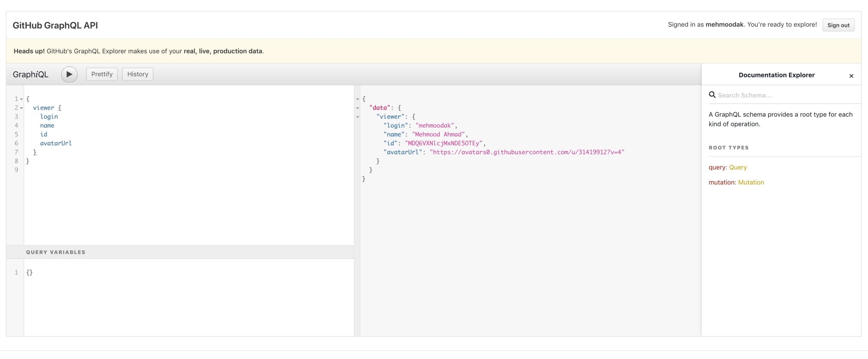This screenshot has width=868, height=359.
Task: Click the Prettify button
Action: point(102,74)
